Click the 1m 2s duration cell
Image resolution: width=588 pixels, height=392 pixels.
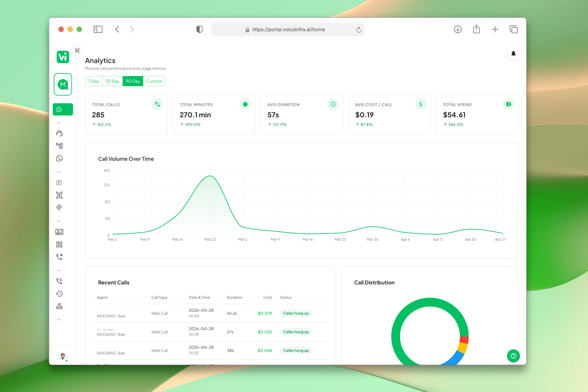pyautogui.click(x=232, y=313)
